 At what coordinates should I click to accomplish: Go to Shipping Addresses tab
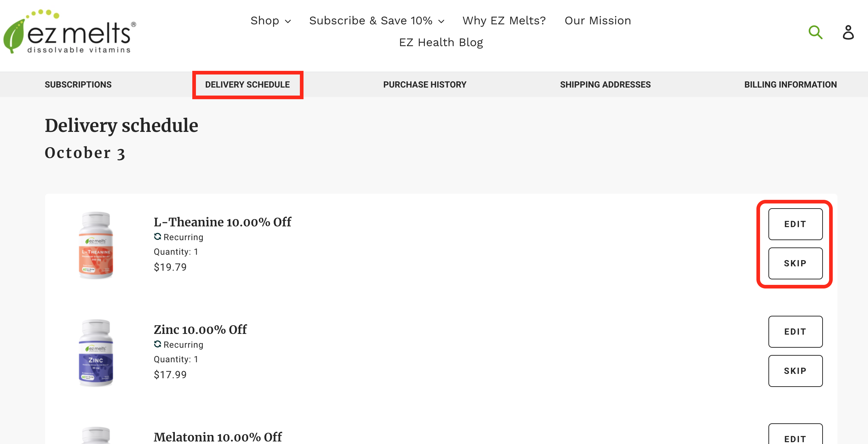point(605,85)
